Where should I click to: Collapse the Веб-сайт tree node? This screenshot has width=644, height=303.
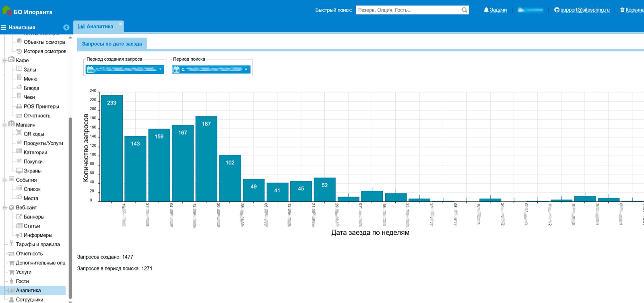click(4, 208)
